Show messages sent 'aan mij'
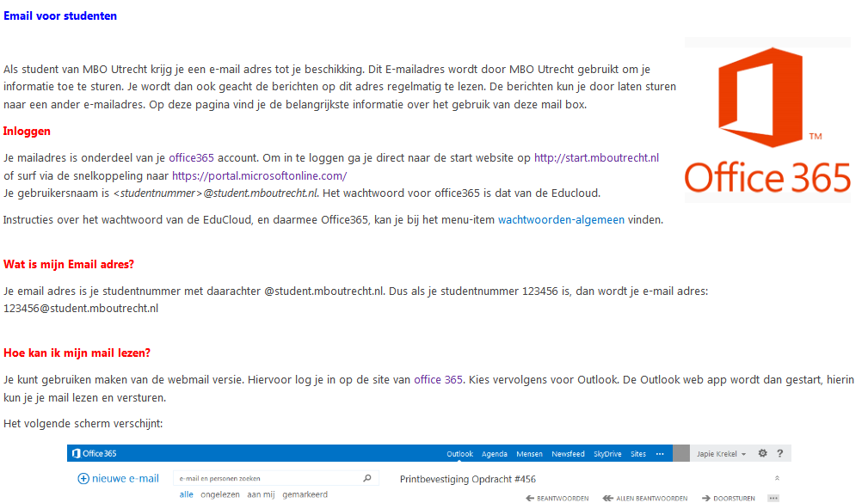868x503 pixels. click(x=261, y=494)
